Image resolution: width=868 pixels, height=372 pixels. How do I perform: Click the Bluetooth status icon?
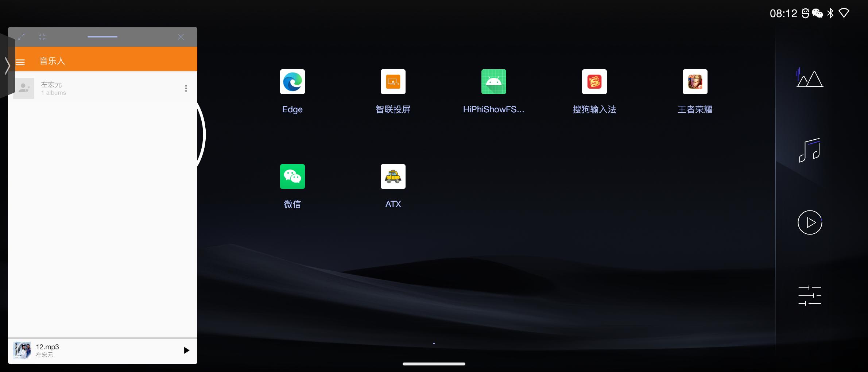(x=830, y=13)
